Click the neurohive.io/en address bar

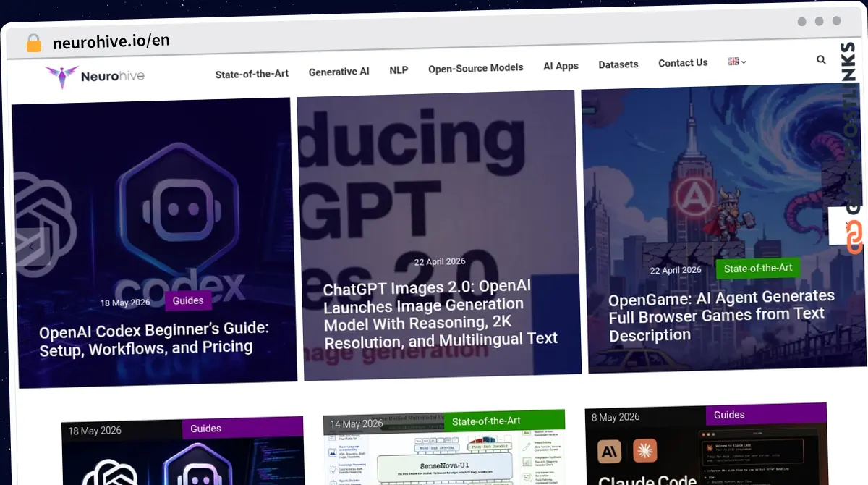111,41
